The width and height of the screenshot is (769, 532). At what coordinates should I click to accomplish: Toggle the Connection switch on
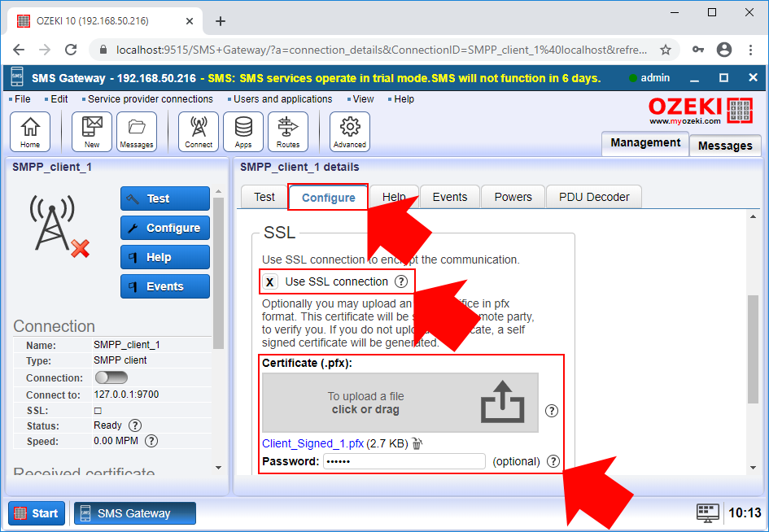coord(111,377)
